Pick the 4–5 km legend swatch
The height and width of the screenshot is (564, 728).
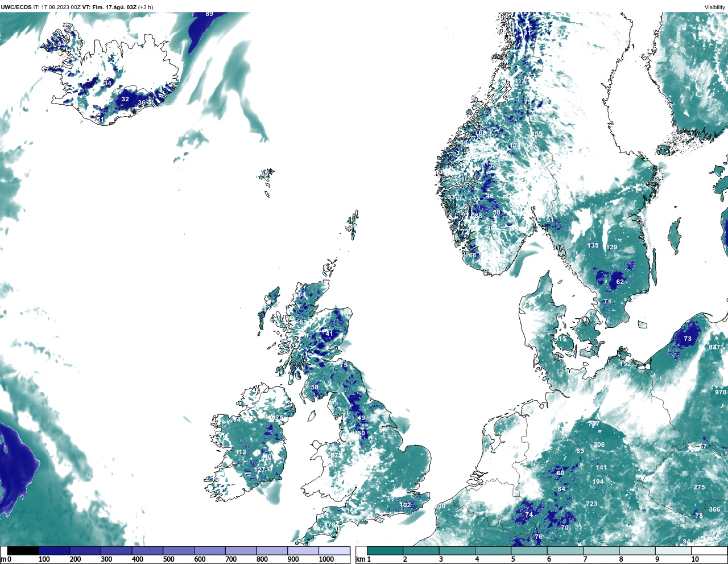pyautogui.click(x=493, y=551)
